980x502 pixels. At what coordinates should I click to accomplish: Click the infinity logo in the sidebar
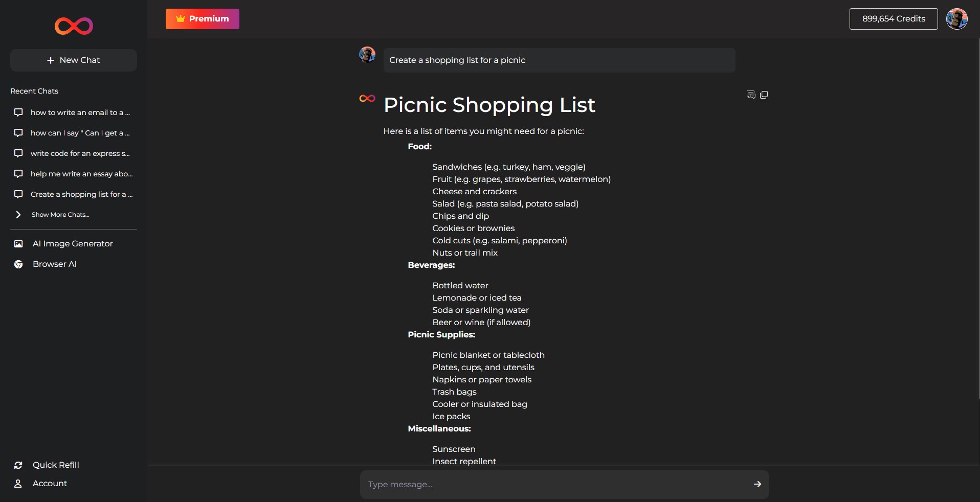tap(74, 26)
